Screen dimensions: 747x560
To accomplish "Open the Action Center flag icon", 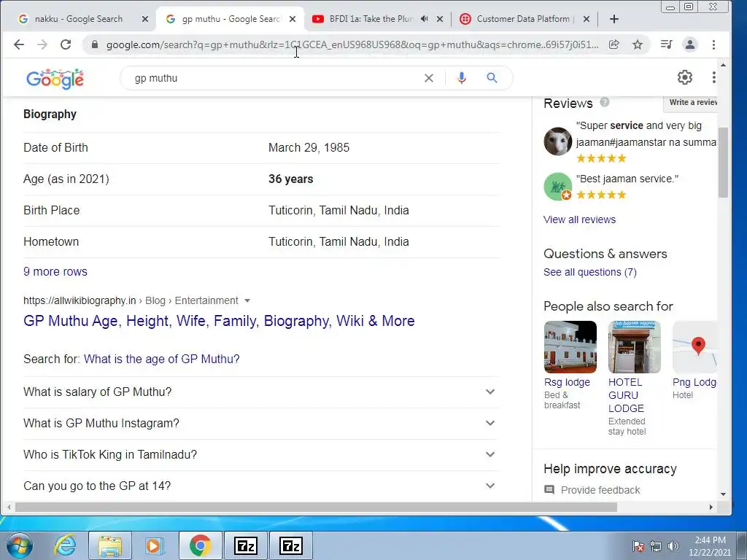I will click(638, 546).
